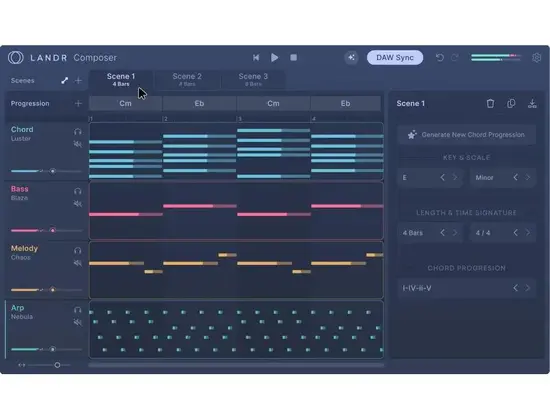Click the expand scenes icon
Screen dimensions: 550x420
click(65, 81)
